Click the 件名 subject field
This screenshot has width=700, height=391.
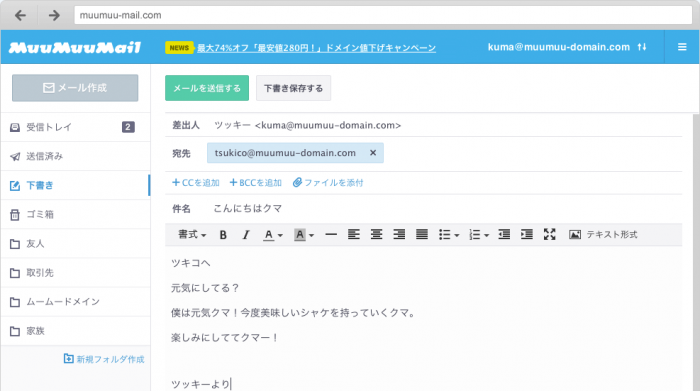pyautogui.click(x=423, y=208)
